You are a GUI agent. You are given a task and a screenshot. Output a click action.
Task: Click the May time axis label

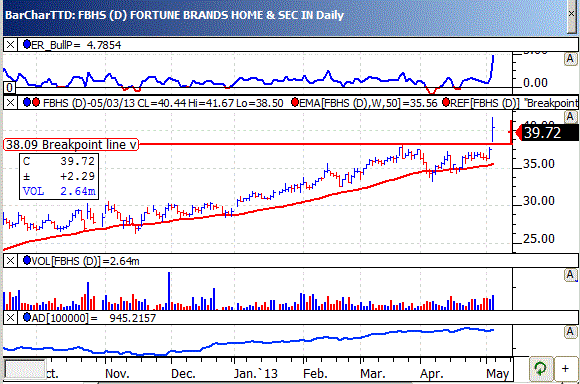498,374
